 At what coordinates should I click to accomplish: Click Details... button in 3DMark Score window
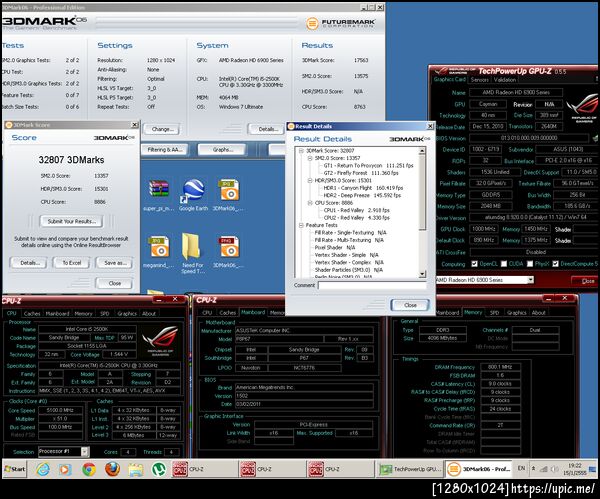[29, 263]
